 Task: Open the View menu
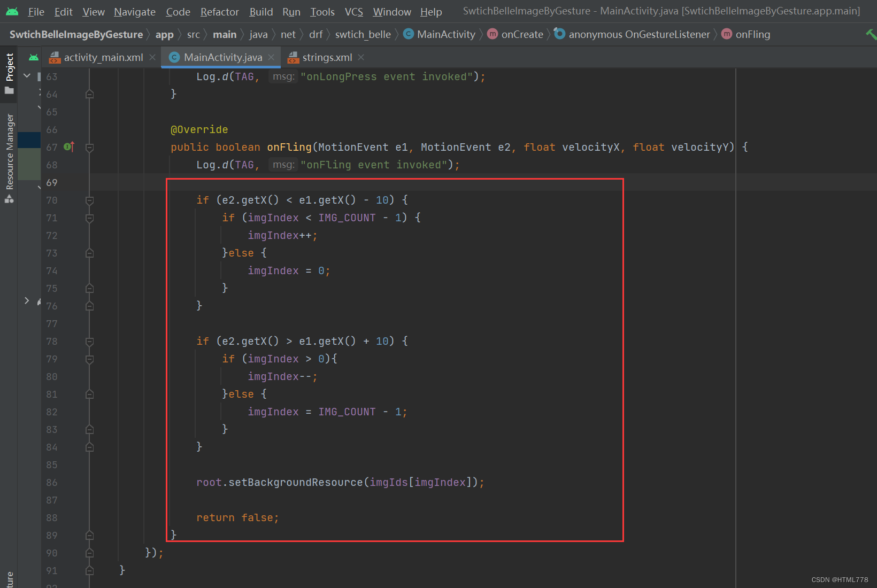[x=94, y=12]
